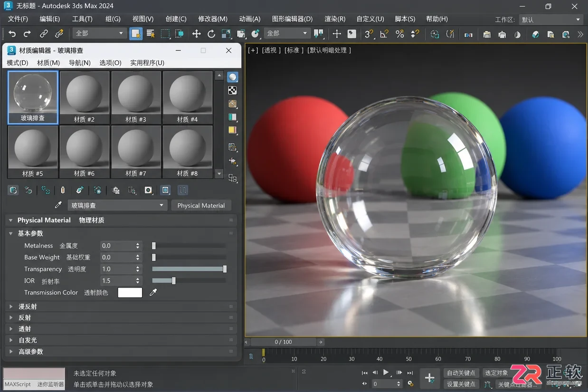Open 导航(N) menu in material editor
Screen dimensions: 588x392
pos(80,63)
